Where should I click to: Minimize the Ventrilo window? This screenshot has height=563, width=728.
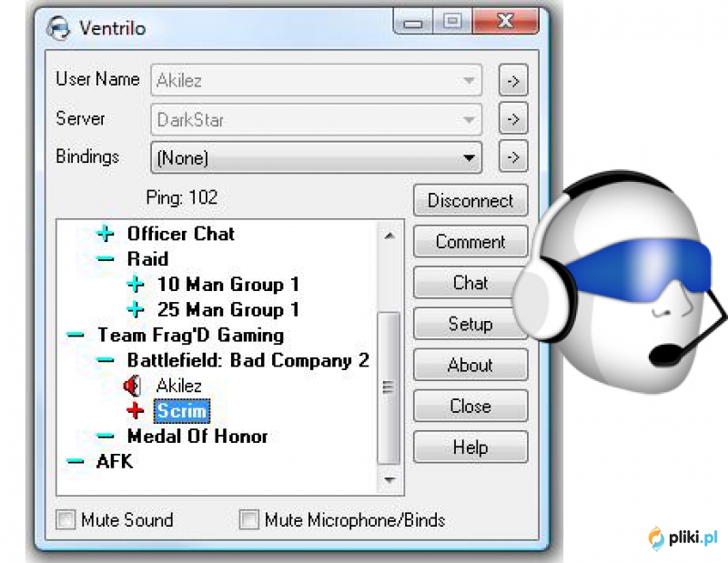click(413, 22)
